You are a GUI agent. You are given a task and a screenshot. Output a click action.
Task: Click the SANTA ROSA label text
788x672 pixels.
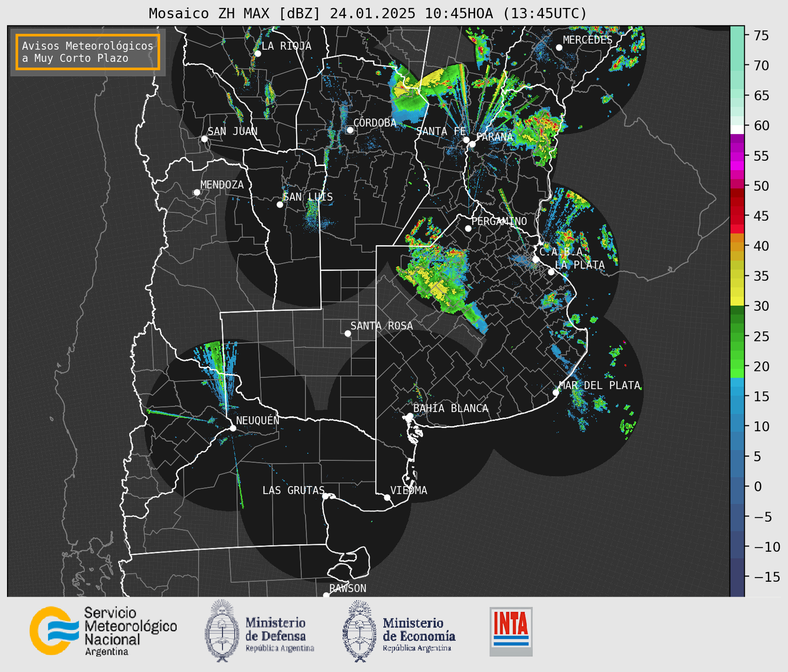(x=382, y=326)
